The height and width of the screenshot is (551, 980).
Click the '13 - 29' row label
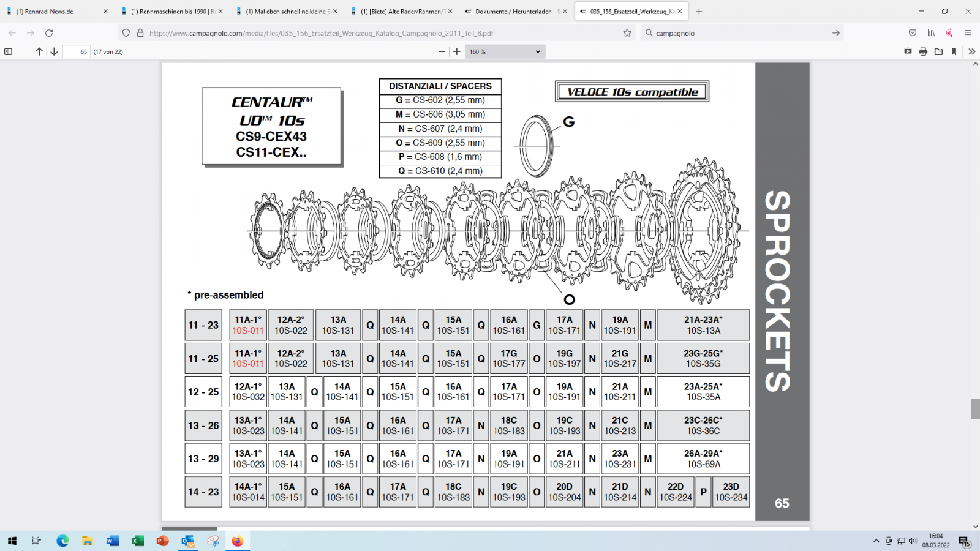pyautogui.click(x=203, y=459)
